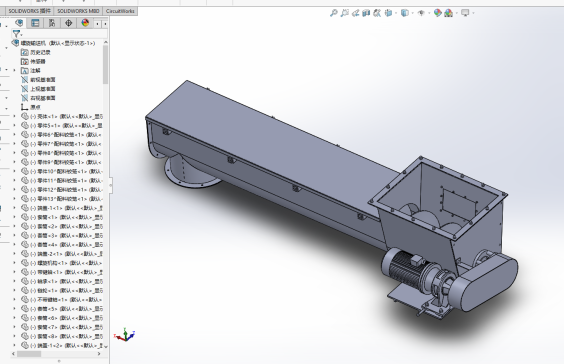Select the 零件11 component row
Viewport: 564px width, 364px height.
(x=62, y=181)
